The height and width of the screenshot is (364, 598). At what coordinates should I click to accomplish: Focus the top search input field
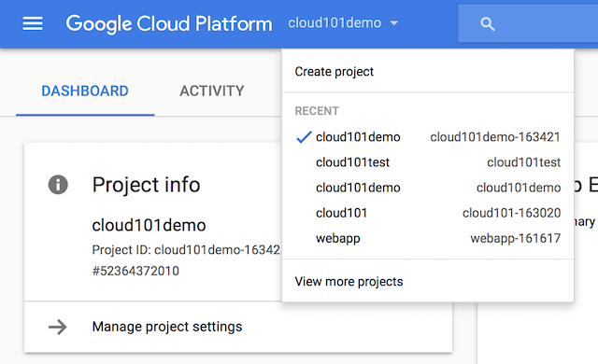[x=528, y=23]
